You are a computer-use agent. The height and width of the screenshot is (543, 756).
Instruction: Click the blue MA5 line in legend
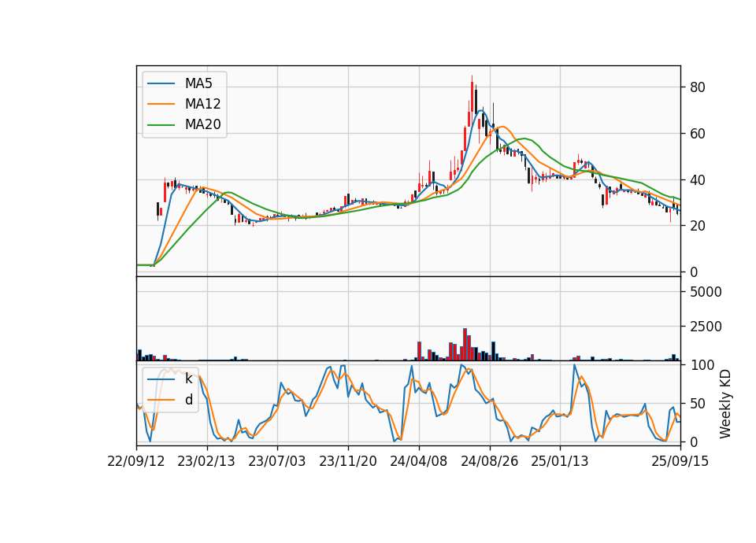point(161,83)
